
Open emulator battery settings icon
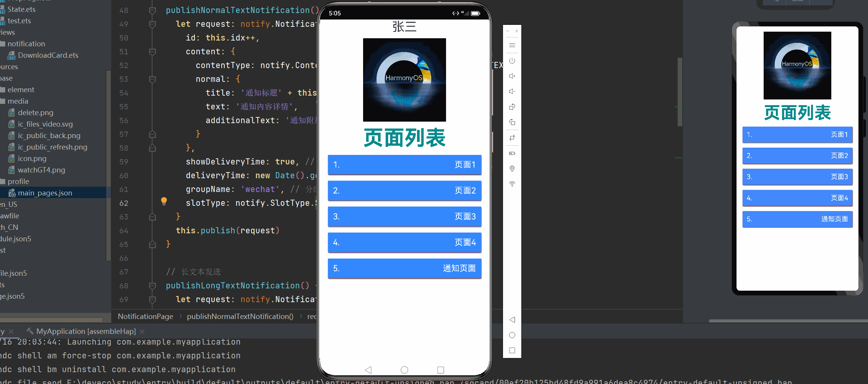point(512,153)
